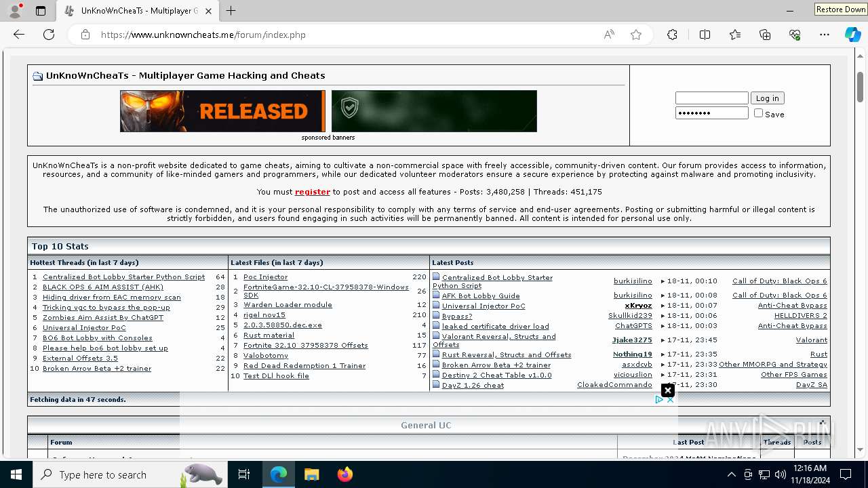Screen dimensions: 868x488
Task: Open Hiding driver from EAC memory scan
Action: tap(112, 297)
